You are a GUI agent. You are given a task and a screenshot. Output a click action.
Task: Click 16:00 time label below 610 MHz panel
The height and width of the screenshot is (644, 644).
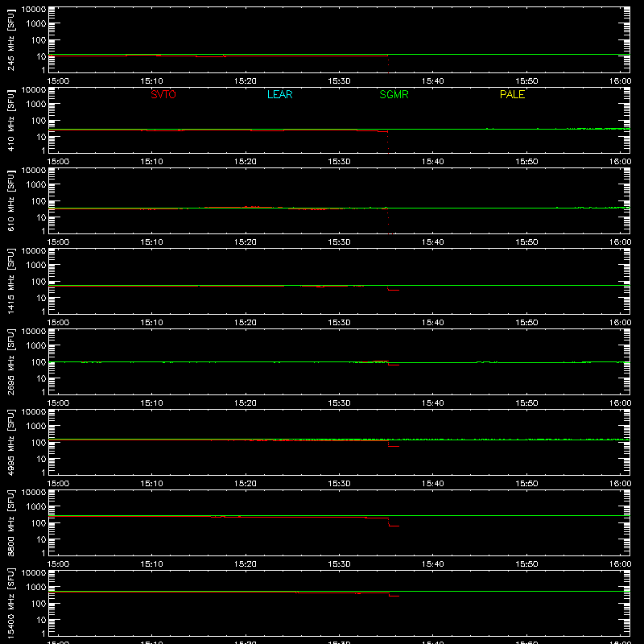click(x=620, y=242)
